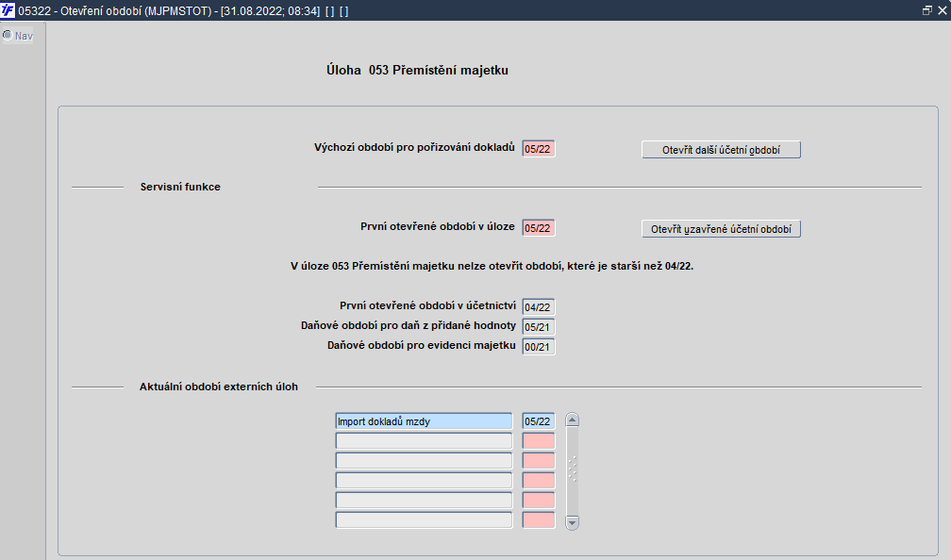Viewport: 951px width, 560px height.
Task: Click the asset tax period field showing 00/21
Action: [538, 347]
